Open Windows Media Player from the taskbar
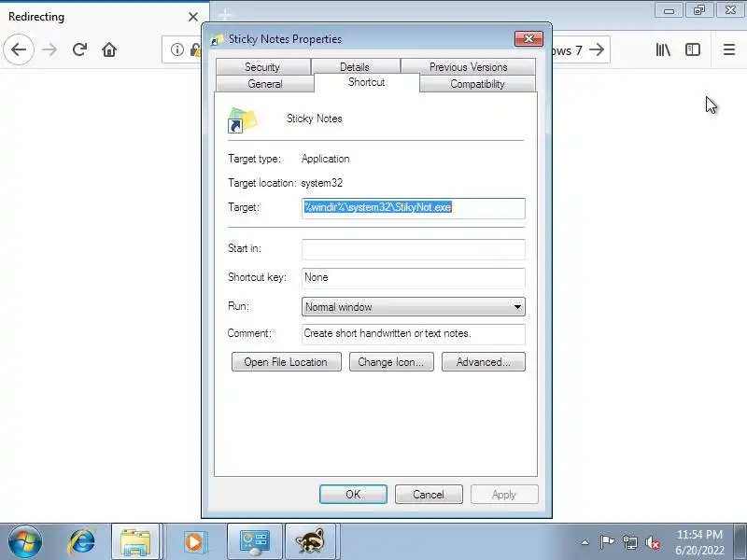Screen dimensions: 747x560 [x=194, y=541]
